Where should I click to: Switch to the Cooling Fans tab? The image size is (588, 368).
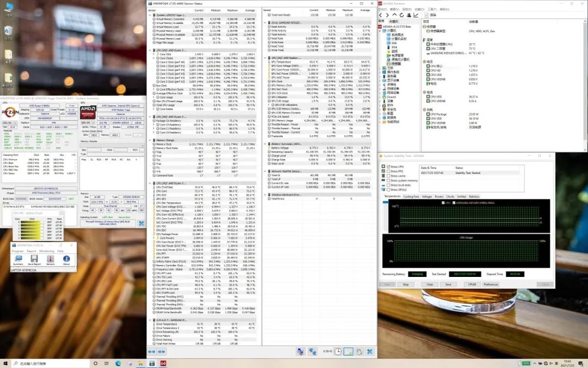pyautogui.click(x=411, y=196)
